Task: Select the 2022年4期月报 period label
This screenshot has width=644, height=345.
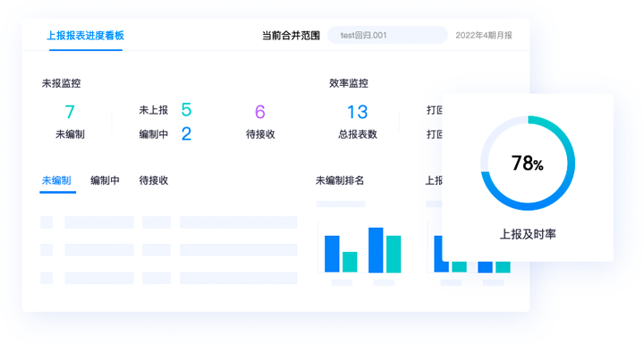Action: (x=483, y=35)
